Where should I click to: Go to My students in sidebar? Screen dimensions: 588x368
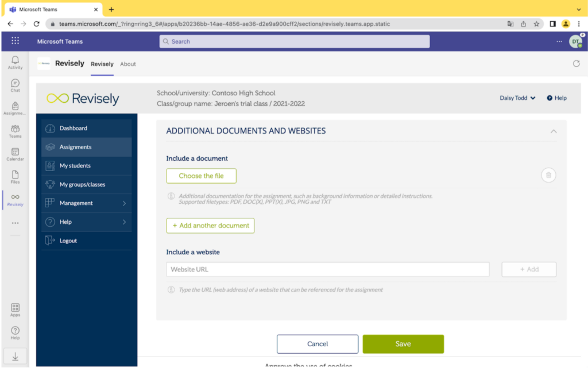(75, 166)
